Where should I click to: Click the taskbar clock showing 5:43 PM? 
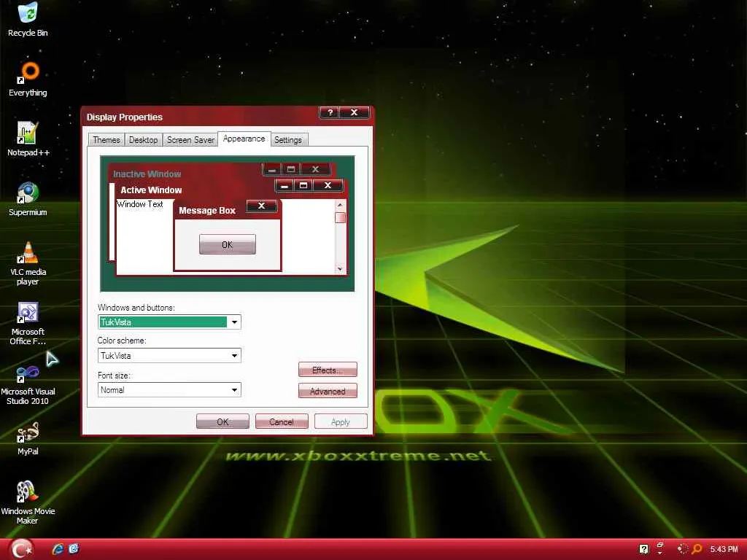pyautogui.click(x=724, y=549)
